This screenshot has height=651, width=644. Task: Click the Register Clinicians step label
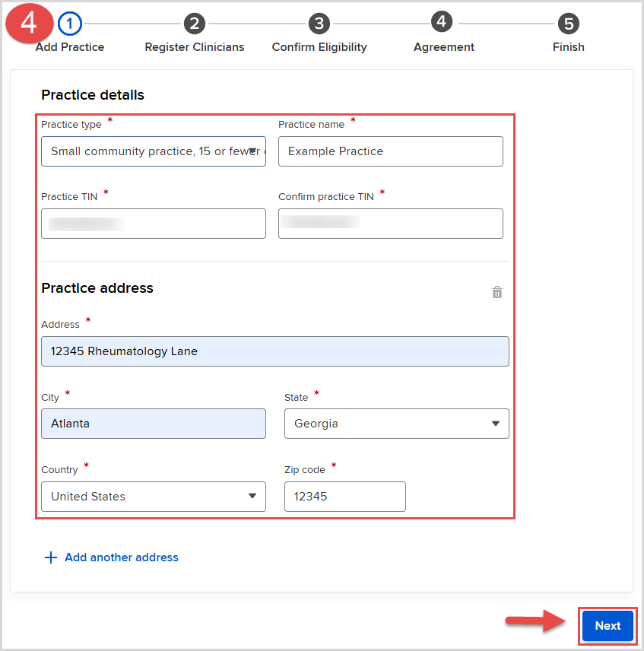(x=195, y=47)
